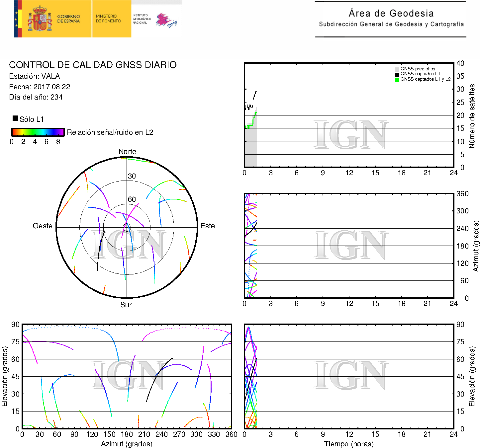Click the Estación: VALA line

tap(35, 76)
